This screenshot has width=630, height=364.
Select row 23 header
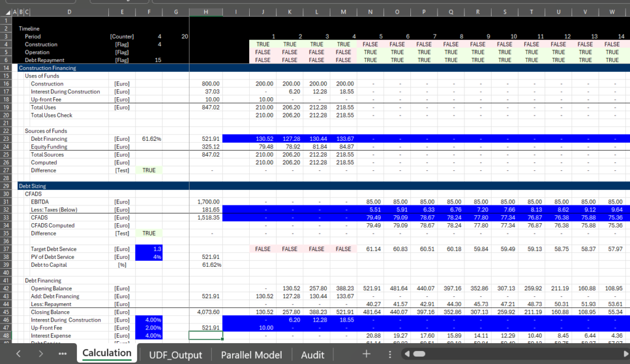(x=6, y=139)
